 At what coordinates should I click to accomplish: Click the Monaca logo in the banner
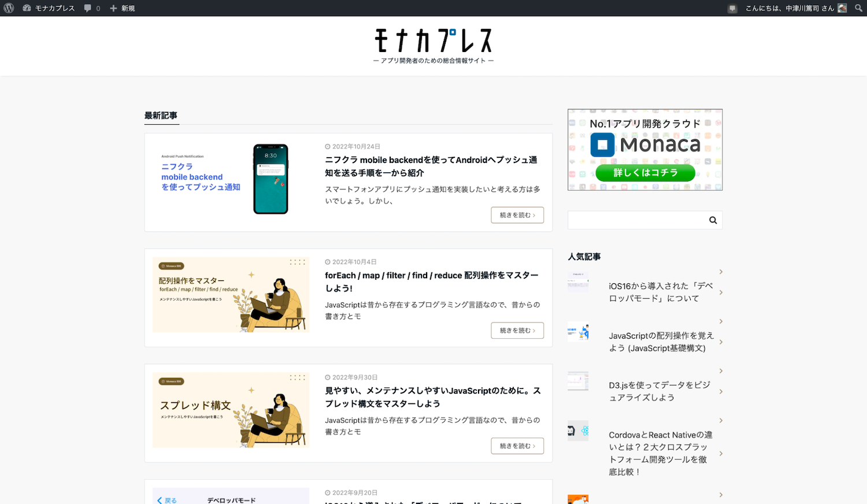tap(645, 144)
